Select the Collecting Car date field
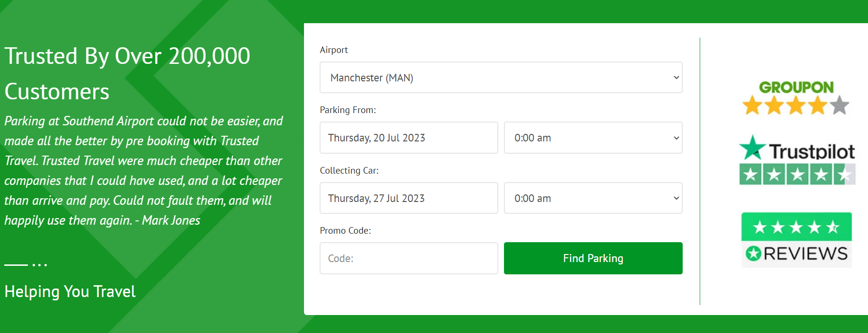Image resolution: width=868 pixels, height=333 pixels. 409,198
